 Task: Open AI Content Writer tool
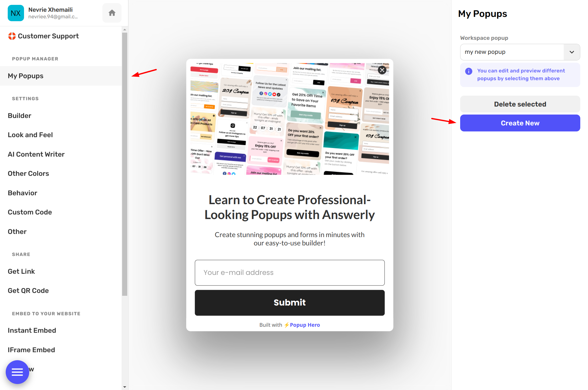(x=36, y=154)
